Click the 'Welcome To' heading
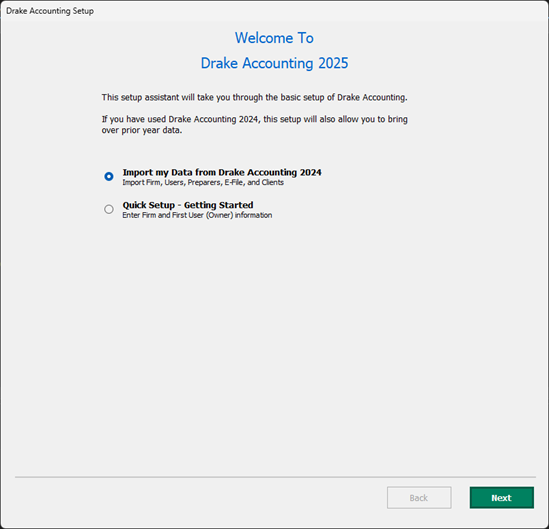 [274, 38]
